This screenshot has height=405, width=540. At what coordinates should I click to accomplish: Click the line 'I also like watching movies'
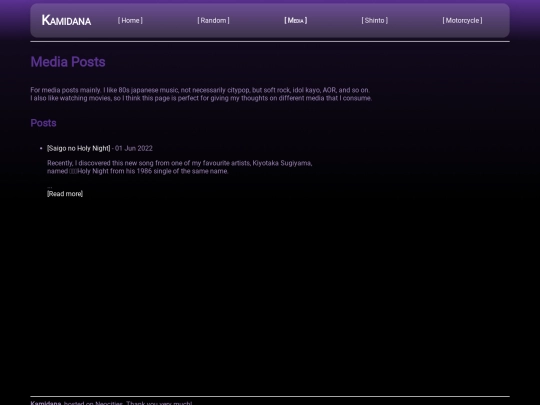[x=201, y=98]
